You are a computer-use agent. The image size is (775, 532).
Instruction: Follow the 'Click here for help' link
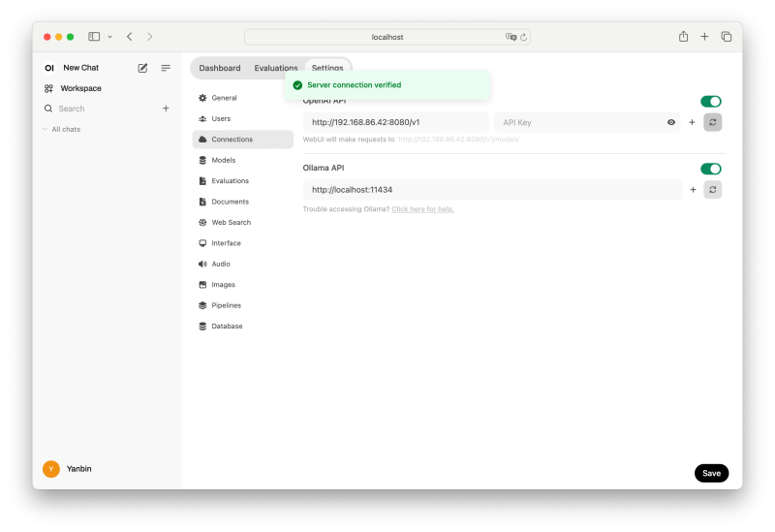point(422,209)
